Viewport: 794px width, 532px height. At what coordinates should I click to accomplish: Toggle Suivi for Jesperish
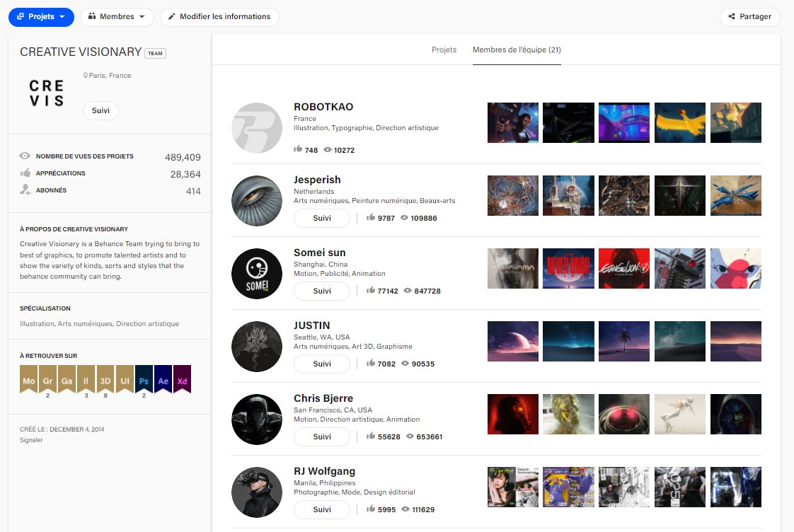[321, 218]
